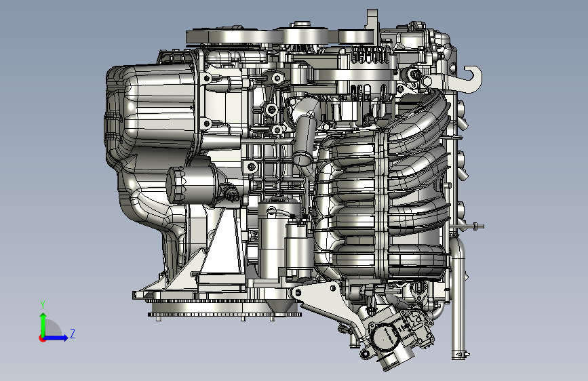Select the oil filter canister on engine
The width and height of the screenshot is (588, 381).
191,185
